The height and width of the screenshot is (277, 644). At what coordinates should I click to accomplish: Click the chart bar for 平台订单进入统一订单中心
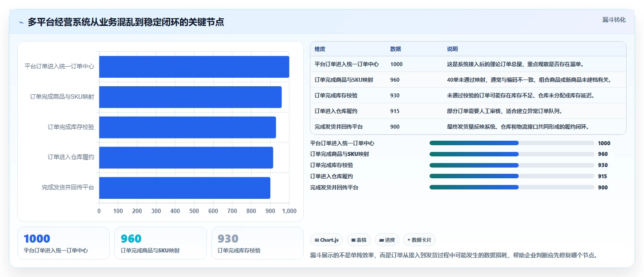tap(194, 67)
